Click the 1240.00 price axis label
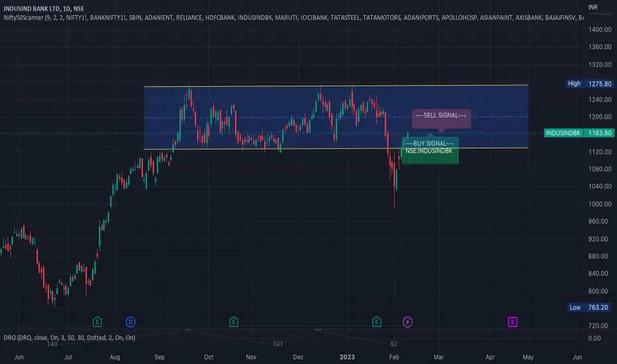 click(600, 99)
